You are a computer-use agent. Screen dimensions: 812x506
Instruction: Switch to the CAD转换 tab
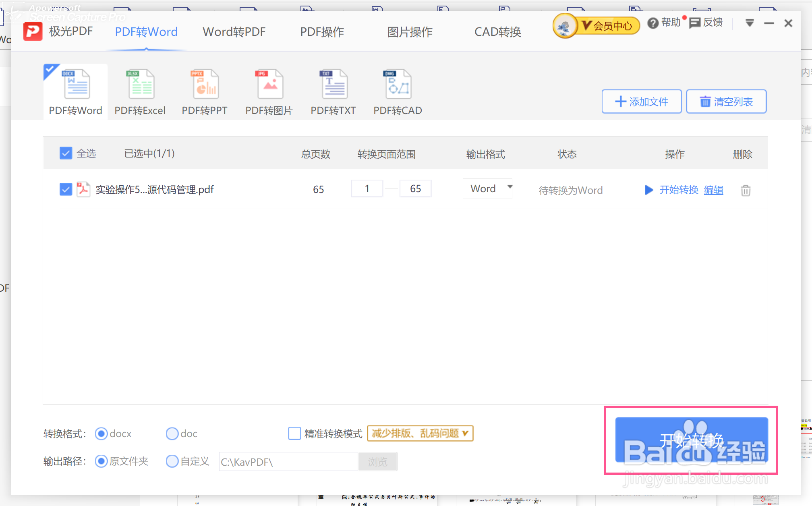tap(498, 32)
